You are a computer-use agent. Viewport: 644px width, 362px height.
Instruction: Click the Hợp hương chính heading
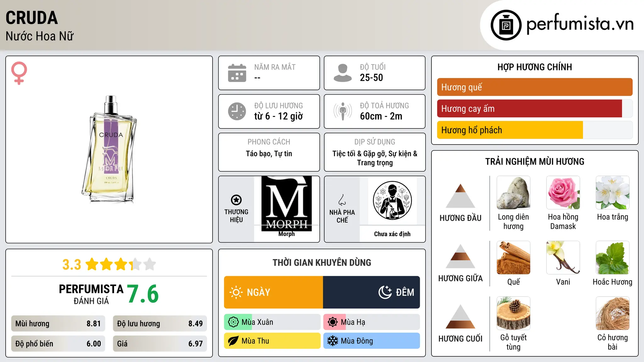coord(535,67)
